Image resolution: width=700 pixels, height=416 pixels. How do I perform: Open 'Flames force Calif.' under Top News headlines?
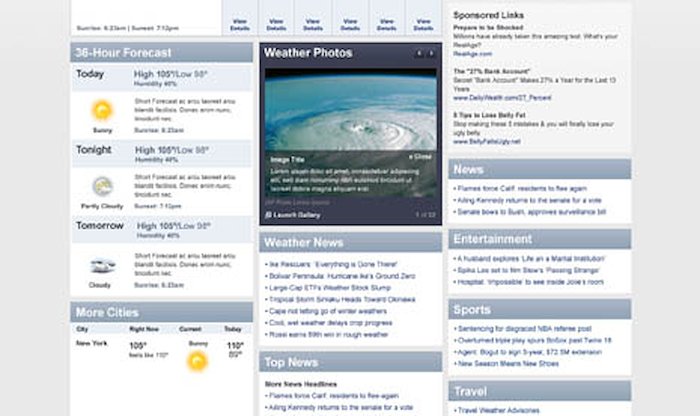[x=333, y=395]
